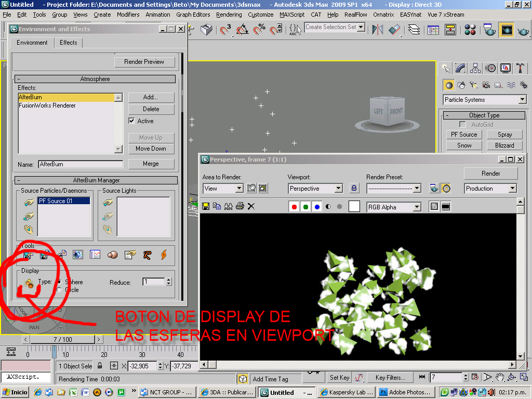
Task: Click the Merge button
Action: coord(151,164)
